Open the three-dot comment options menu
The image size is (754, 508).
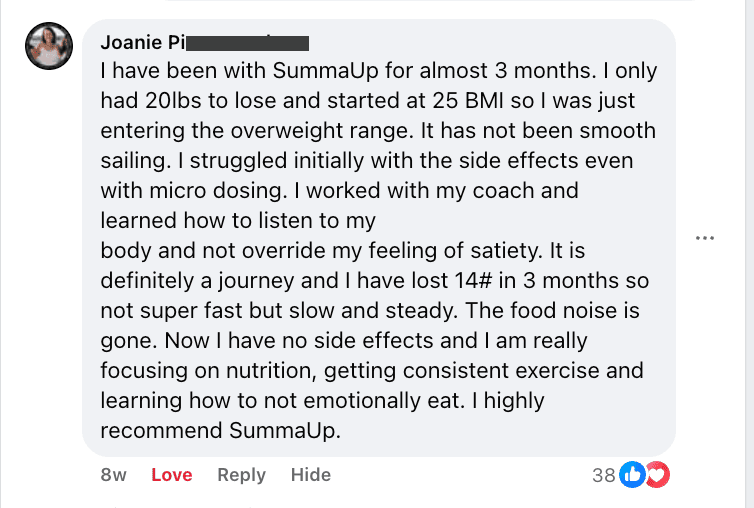[x=706, y=238]
